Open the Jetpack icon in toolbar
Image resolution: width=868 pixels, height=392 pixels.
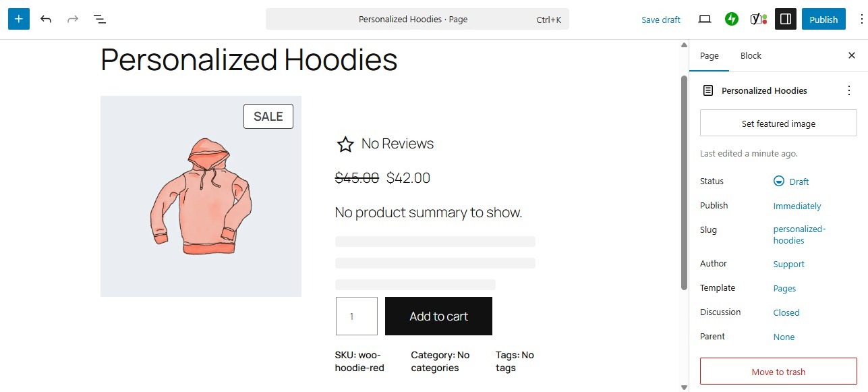731,19
